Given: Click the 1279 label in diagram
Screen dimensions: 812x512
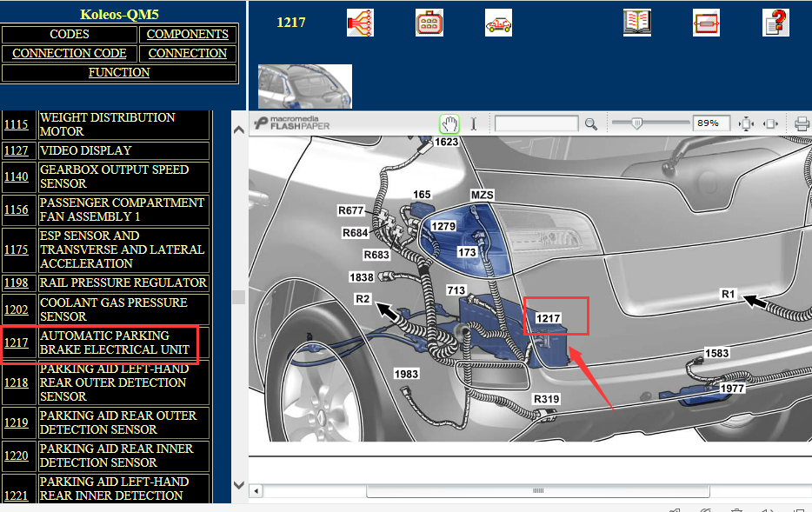Looking at the screenshot, I should pos(443,226).
